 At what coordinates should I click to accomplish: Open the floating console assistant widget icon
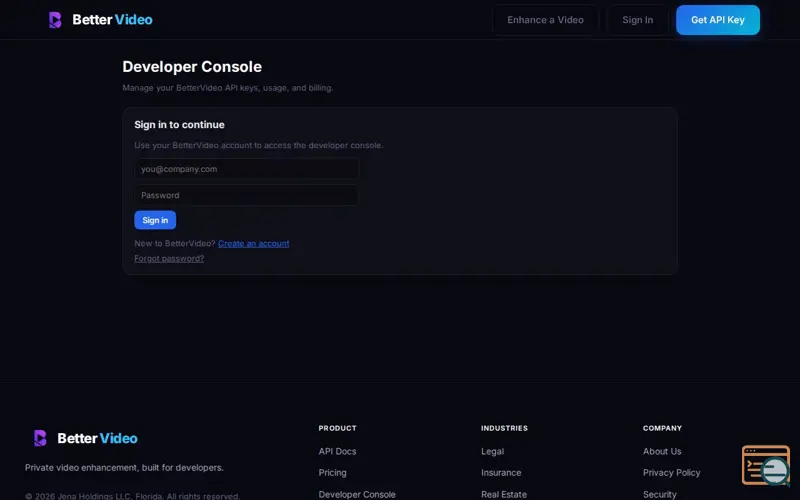coord(766,465)
